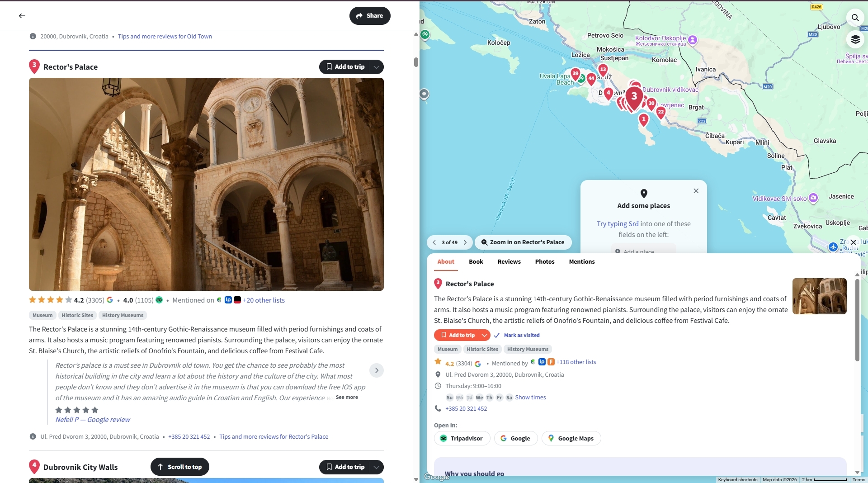Expand Add to trip dropdown for Dubrovnik City Walls
The height and width of the screenshot is (483, 868).
click(x=376, y=467)
